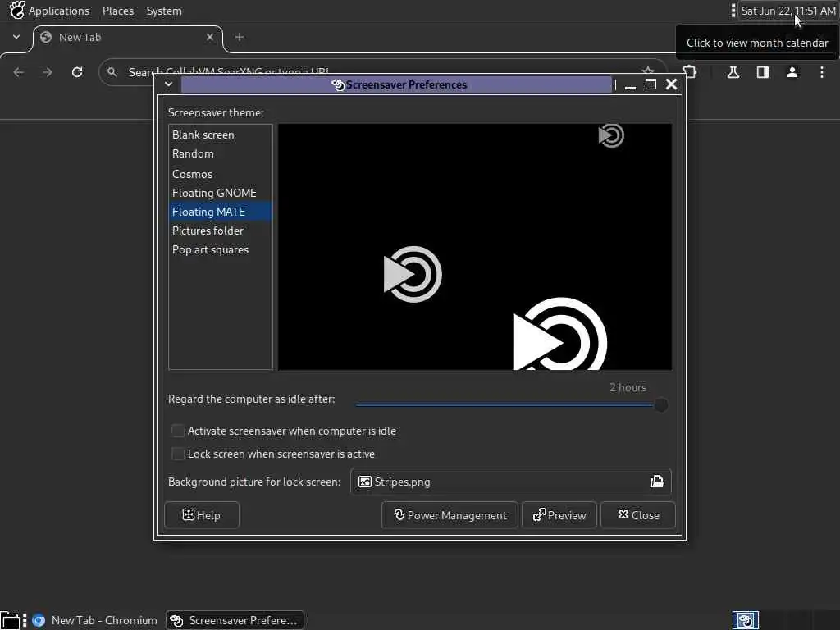Preview the selected screensaver
The width and height of the screenshot is (840, 630).
(x=559, y=515)
